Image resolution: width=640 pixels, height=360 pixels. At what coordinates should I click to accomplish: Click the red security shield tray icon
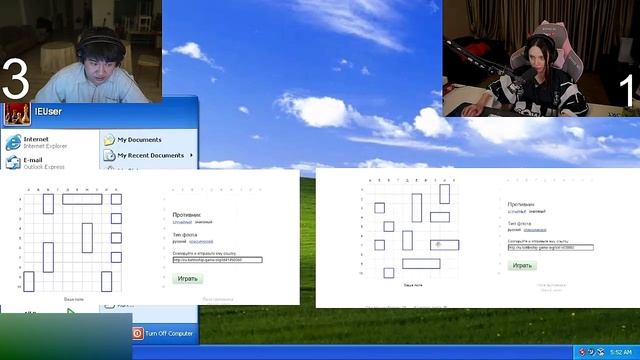582,351
